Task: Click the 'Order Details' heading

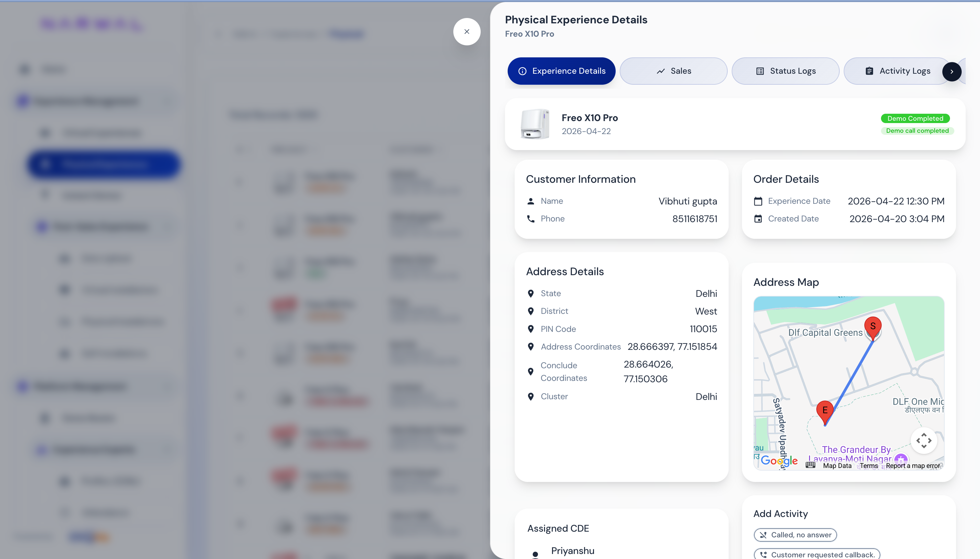Action: 786,179
